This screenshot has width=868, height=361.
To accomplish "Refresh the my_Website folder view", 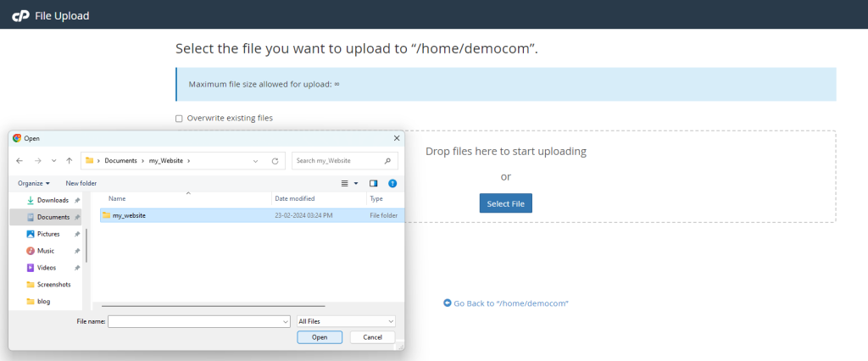I will point(275,161).
